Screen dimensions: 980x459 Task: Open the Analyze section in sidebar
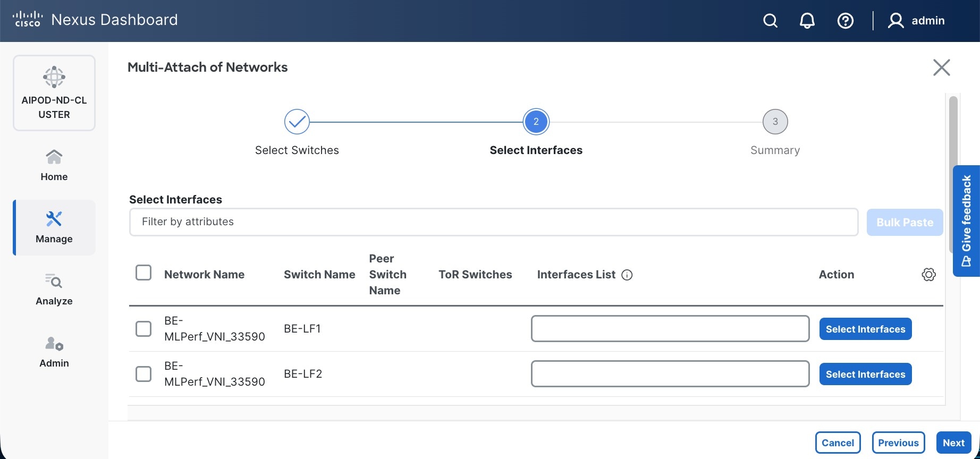54,290
